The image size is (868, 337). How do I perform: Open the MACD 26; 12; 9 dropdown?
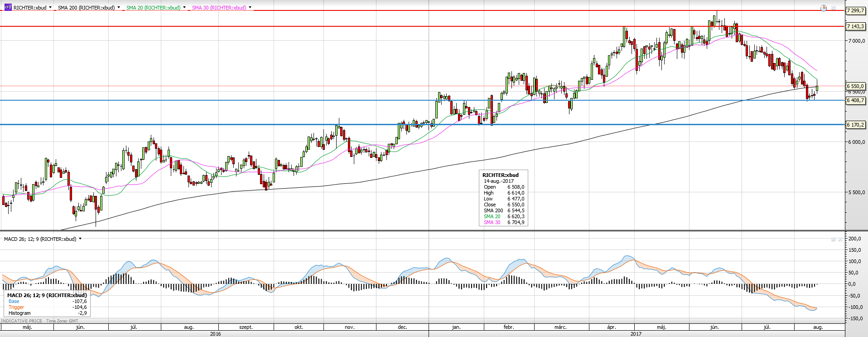pyautogui.click(x=80, y=239)
